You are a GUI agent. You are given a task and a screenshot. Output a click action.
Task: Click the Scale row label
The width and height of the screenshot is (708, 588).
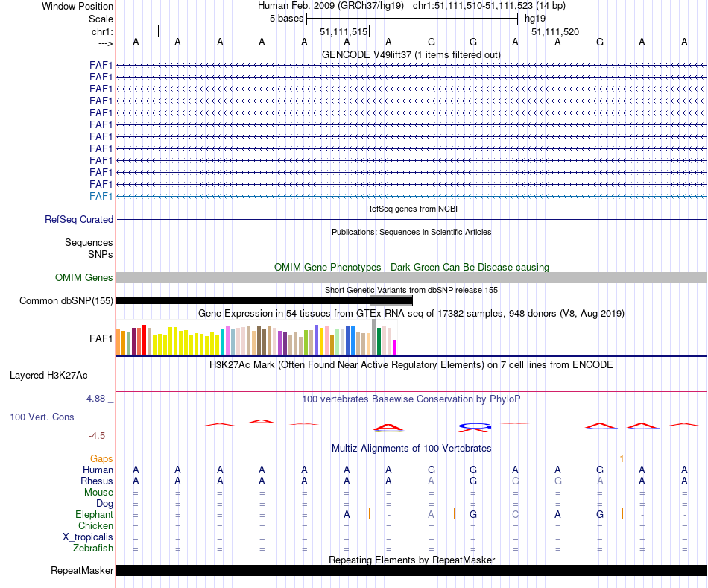[101, 19]
